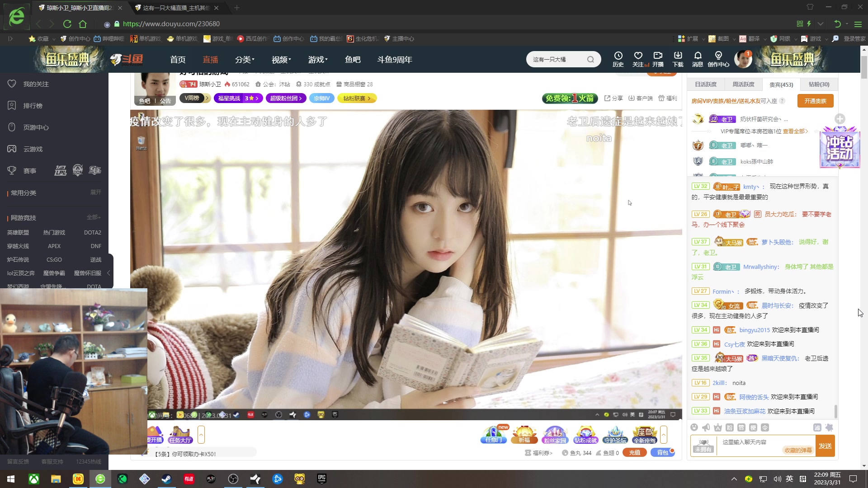Switch to the 周活跃度 tab
The height and width of the screenshot is (488, 868).
[743, 84]
